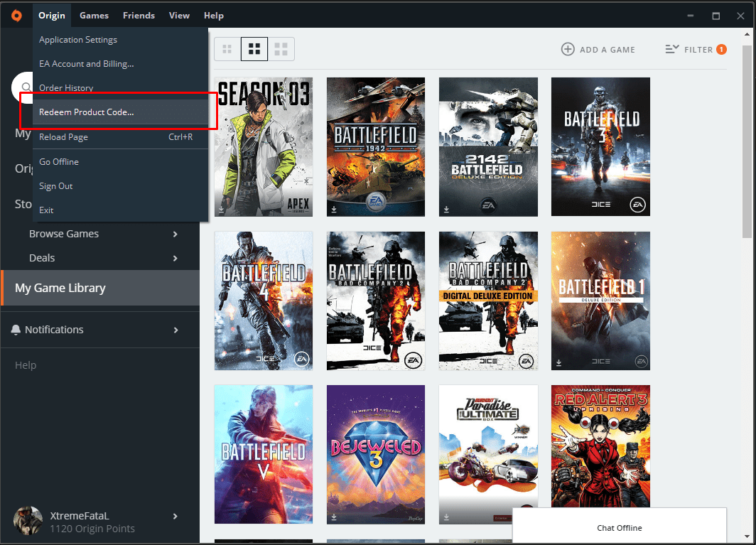Viewport: 756px width, 545px height.
Task: Open Order History menu entry
Action: pos(120,88)
